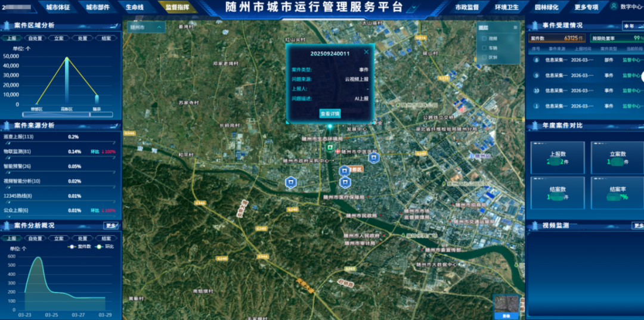Click row badge number 8 in the event table
The width and height of the screenshot is (644, 320).
point(536,60)
